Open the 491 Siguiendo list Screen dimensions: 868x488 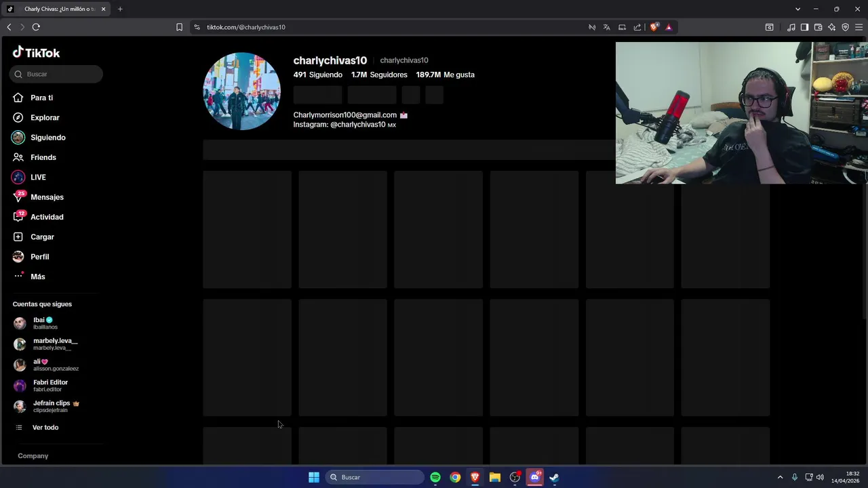pos(317,75)
